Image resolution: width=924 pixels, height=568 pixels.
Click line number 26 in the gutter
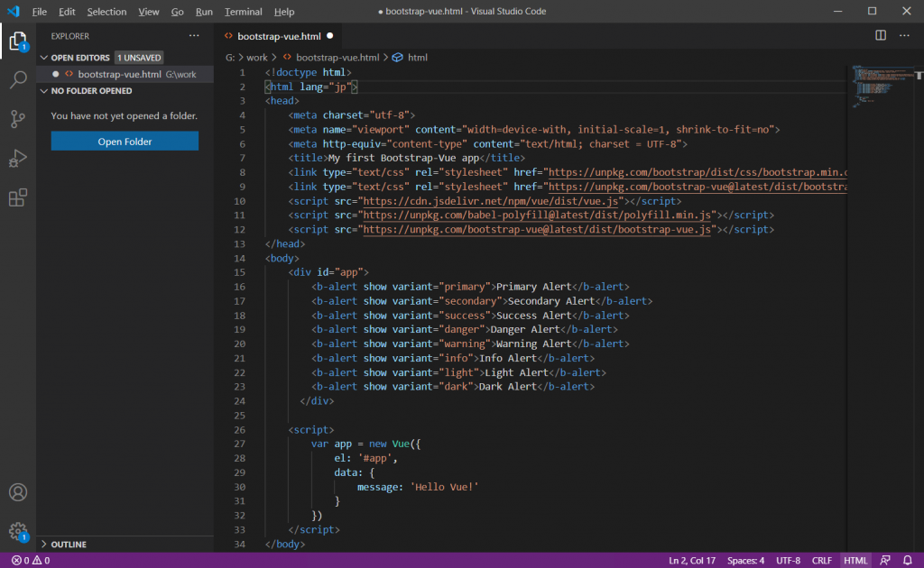click(239, 430)
